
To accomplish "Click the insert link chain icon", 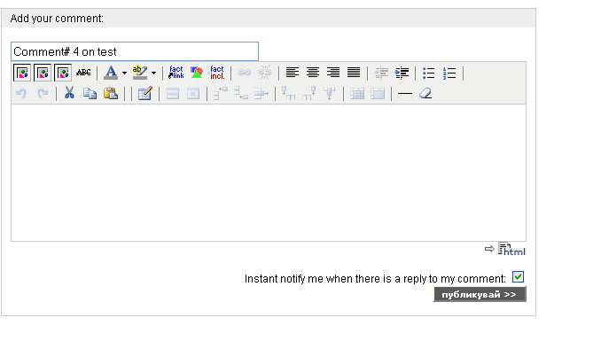I will coord(244,73).
